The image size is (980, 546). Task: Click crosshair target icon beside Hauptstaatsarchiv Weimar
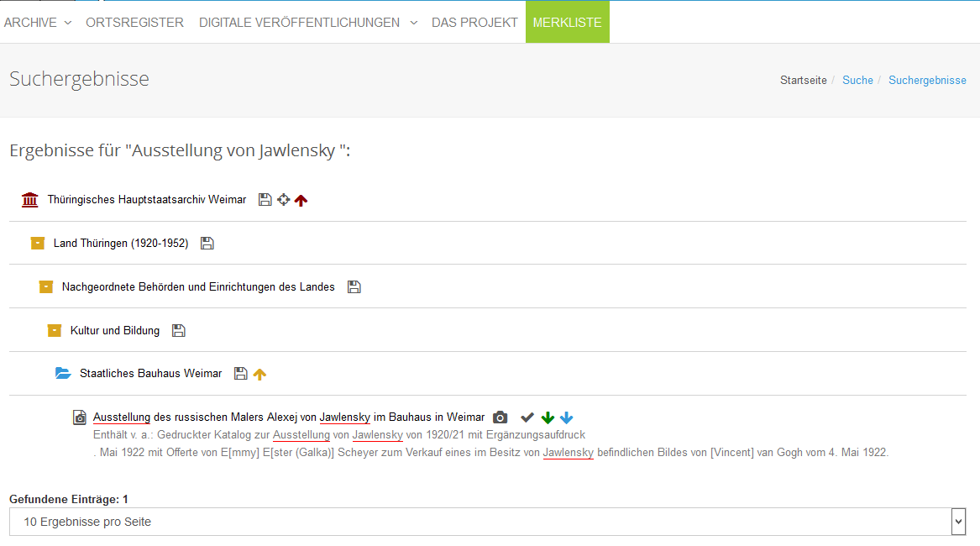tap(283, 200)
